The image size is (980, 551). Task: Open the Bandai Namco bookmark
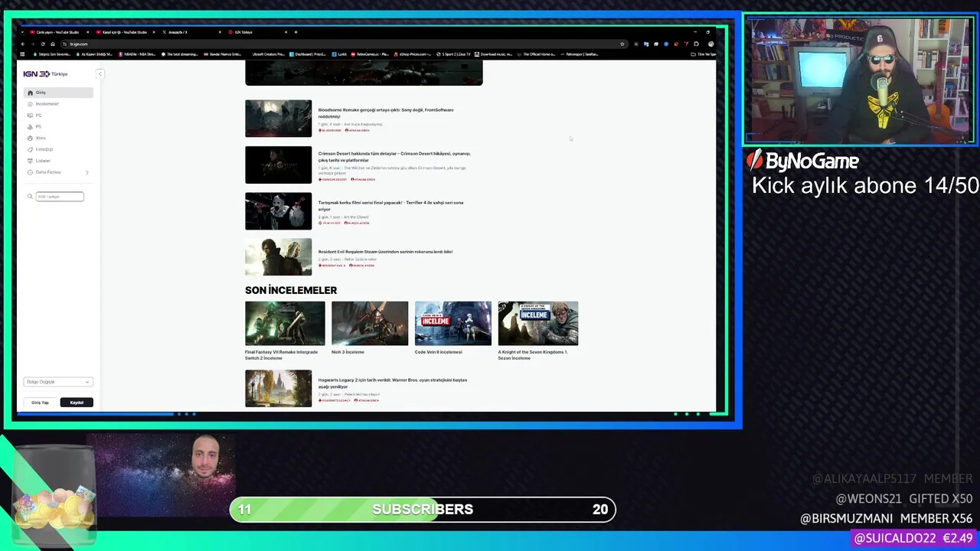coord(223,54)
